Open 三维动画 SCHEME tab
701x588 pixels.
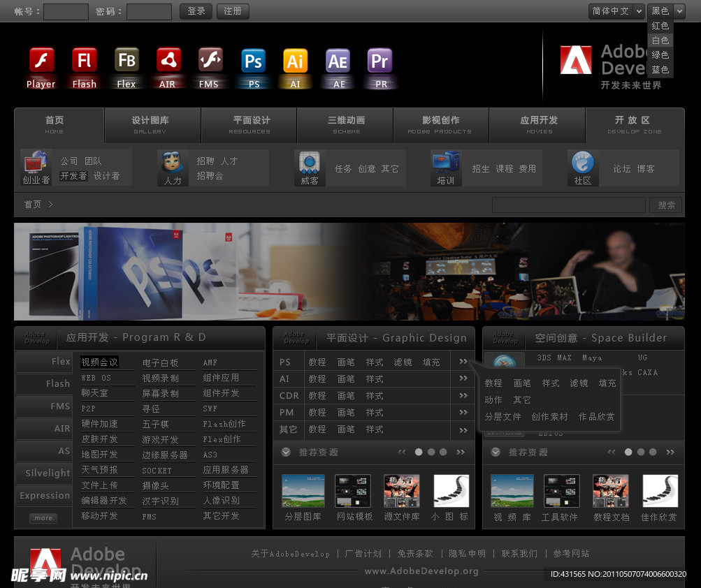coord(345,125)
